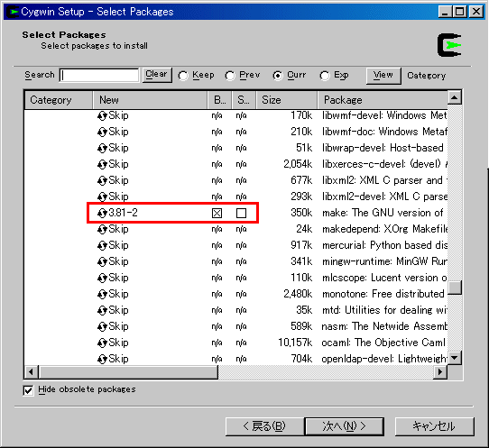489x448 pixels.
Task: Click the mtd: Utilities for dealing text
Action: (384, 310)
